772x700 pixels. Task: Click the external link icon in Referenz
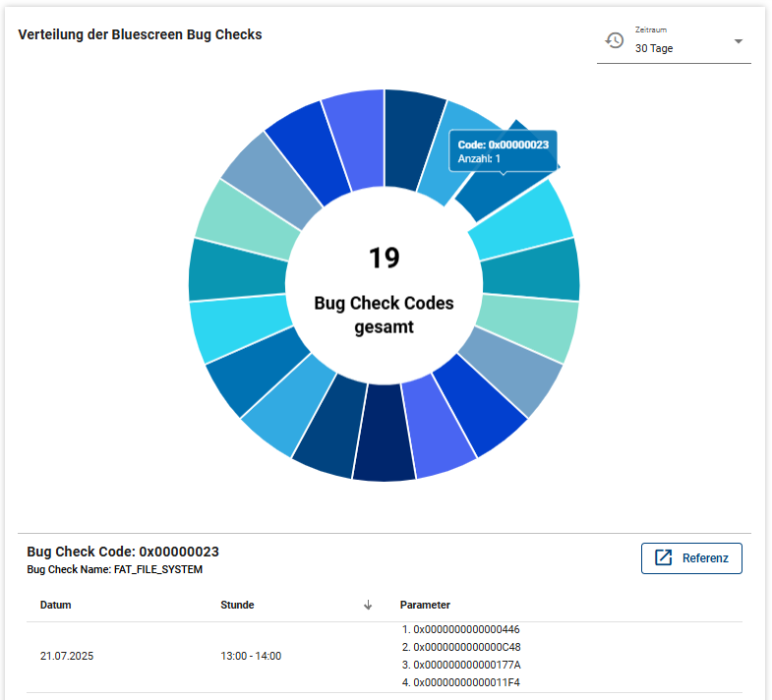(x=664, y=557)
